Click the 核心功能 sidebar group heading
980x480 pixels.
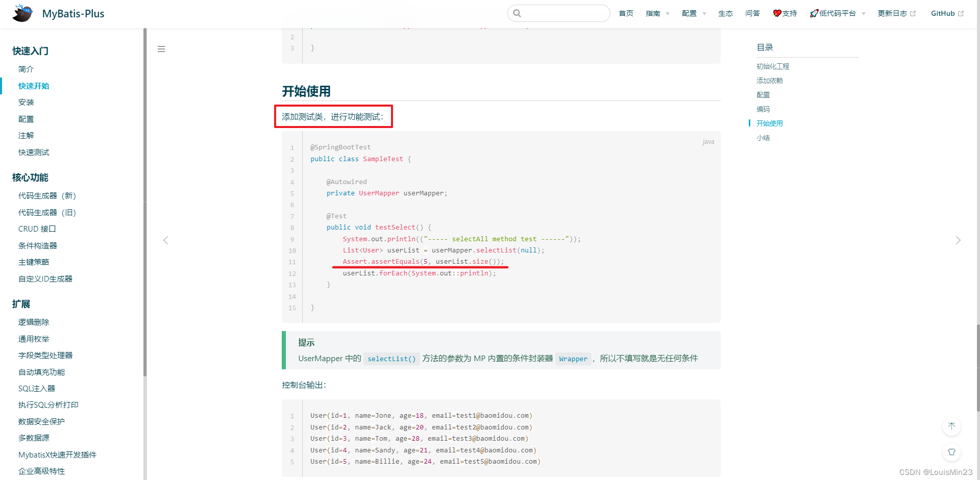[30, 178]
